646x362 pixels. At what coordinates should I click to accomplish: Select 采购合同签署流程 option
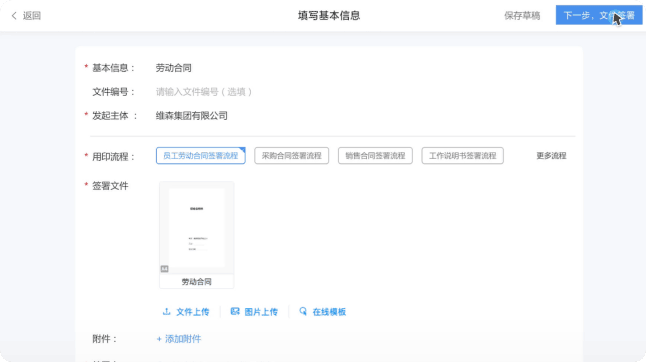291,156
